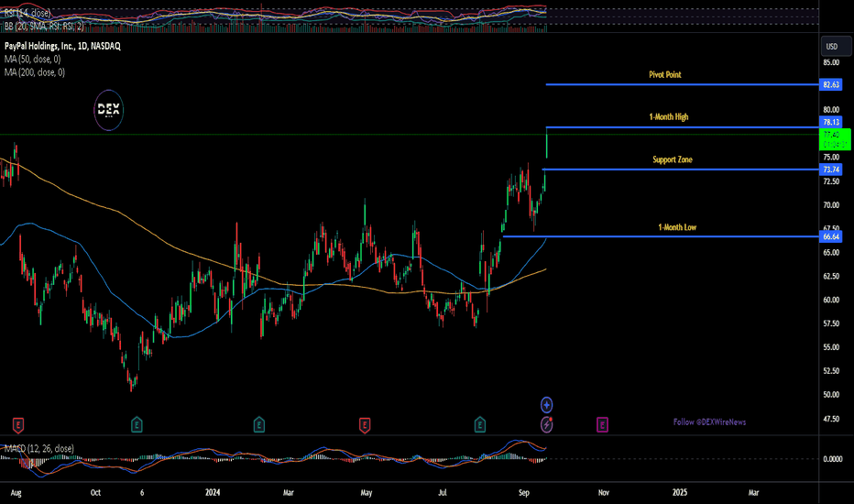Click the 47.50 price axis label
Screen dimensions: 854x504
click(x=831, y=419)
